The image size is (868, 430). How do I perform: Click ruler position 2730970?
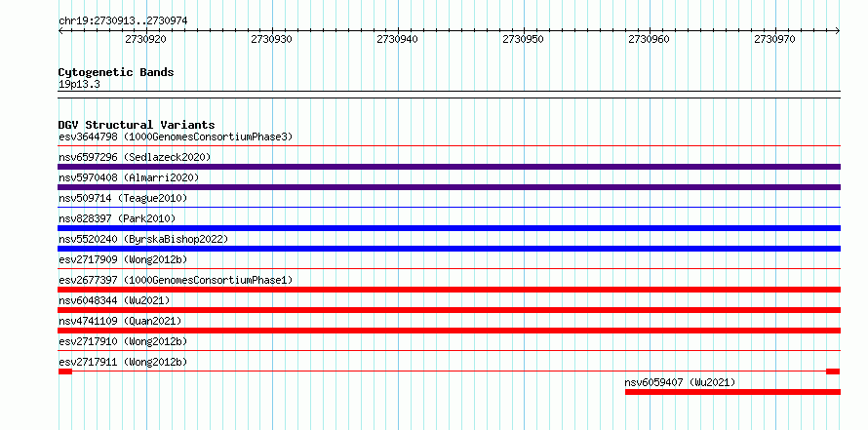pos(774,39)
